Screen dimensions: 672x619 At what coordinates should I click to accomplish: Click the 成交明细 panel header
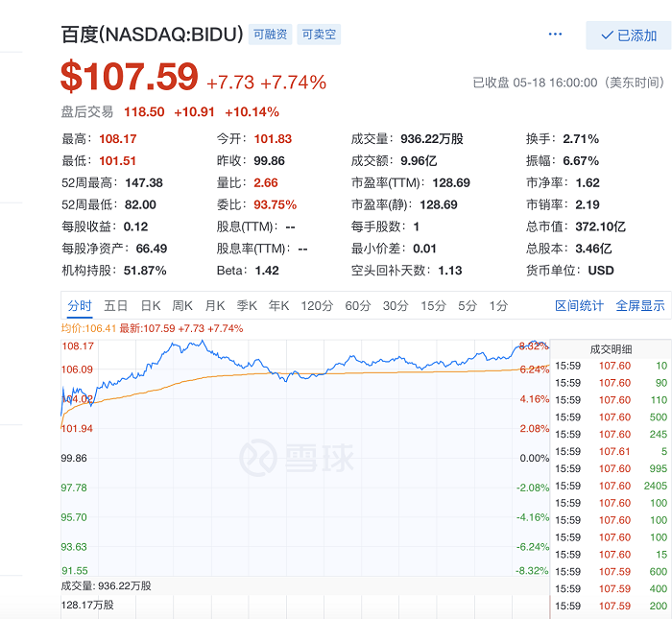(611, 349)
